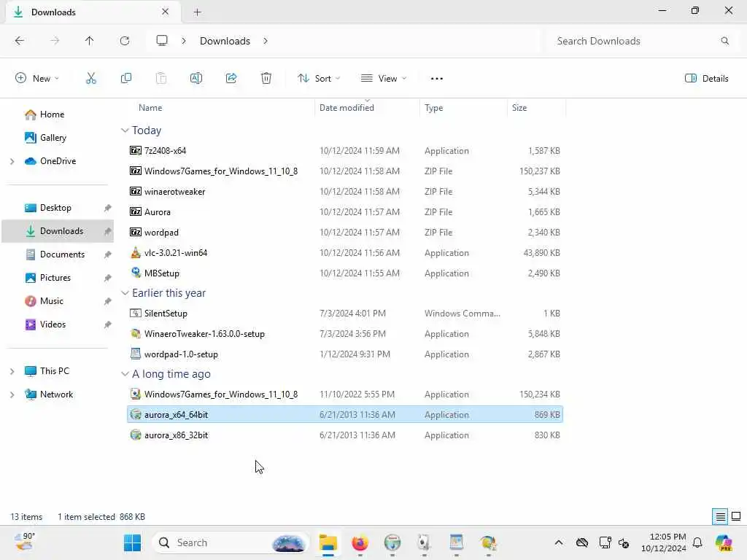Expand the OneDrive tree node
Viewport: 747px width, 560px height.
point(12,161)
